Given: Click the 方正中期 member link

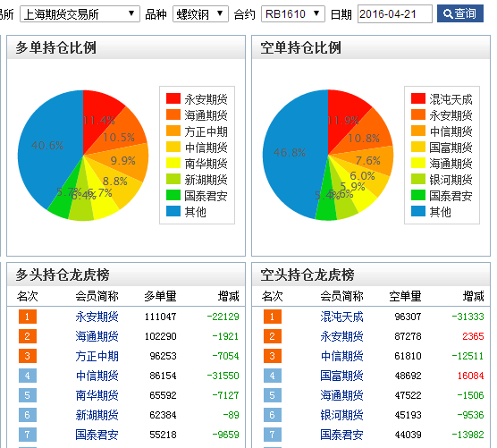Looking at the screenshot, I should click(x=97, y=356).
